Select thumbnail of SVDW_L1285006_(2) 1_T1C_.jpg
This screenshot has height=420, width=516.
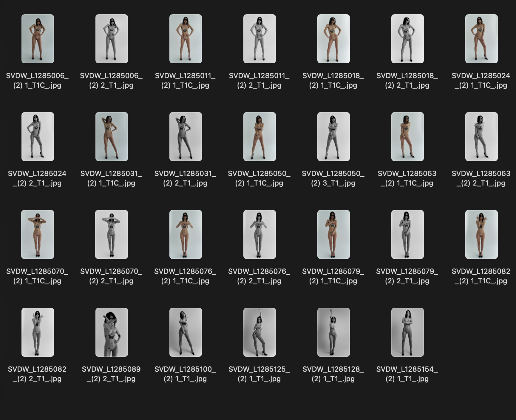coord(38,39)
